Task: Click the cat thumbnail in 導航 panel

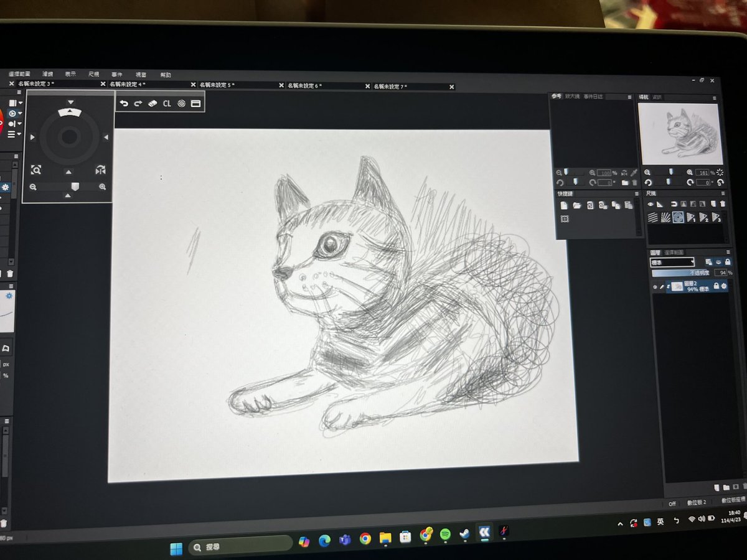Action: pos(680,134)
